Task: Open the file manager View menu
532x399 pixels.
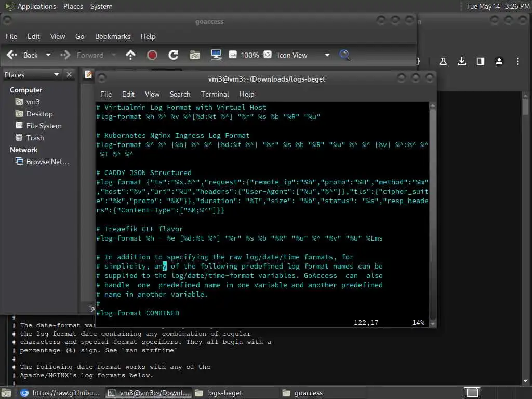Action: 58,36
